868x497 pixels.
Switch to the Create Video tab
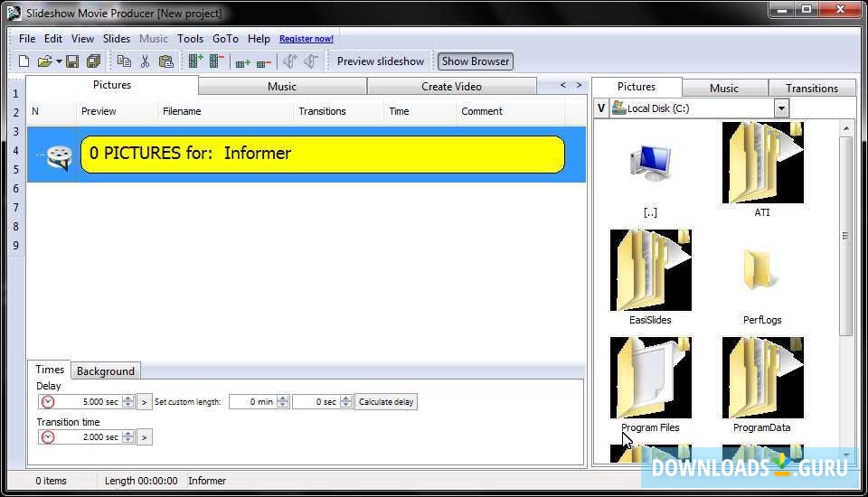[x=451, y=87]
